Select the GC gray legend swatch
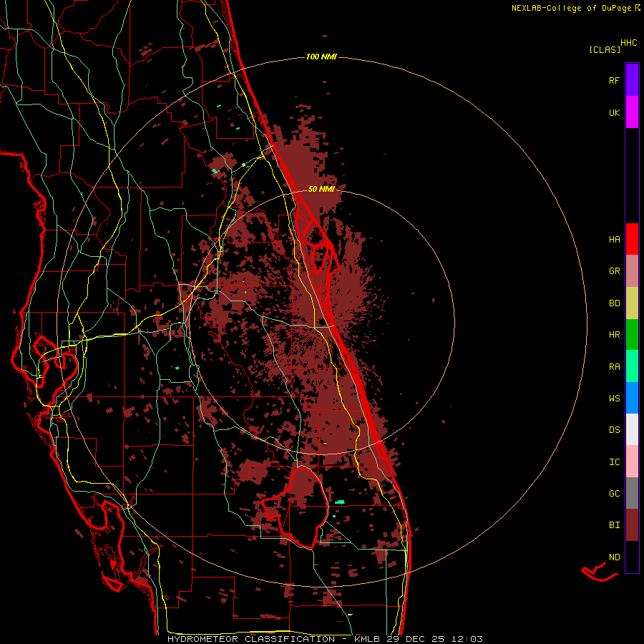 (x=632, y=493)
